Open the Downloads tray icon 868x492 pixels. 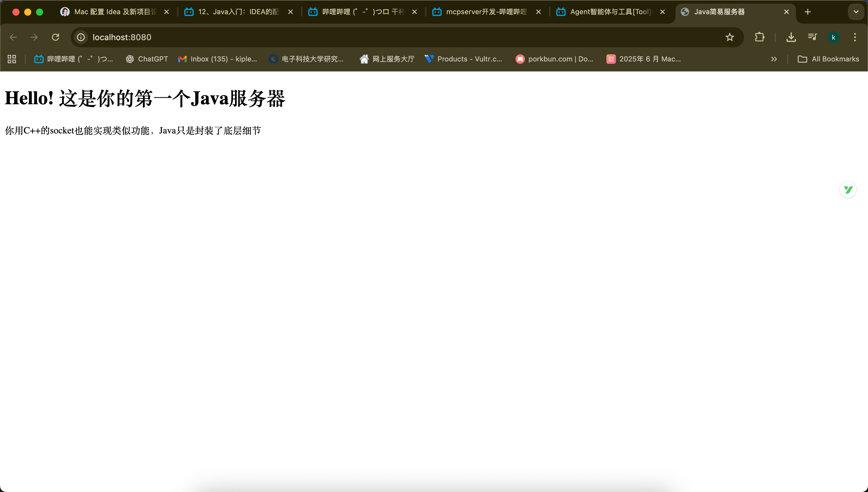pyautogui.click(x=791, y=37)
